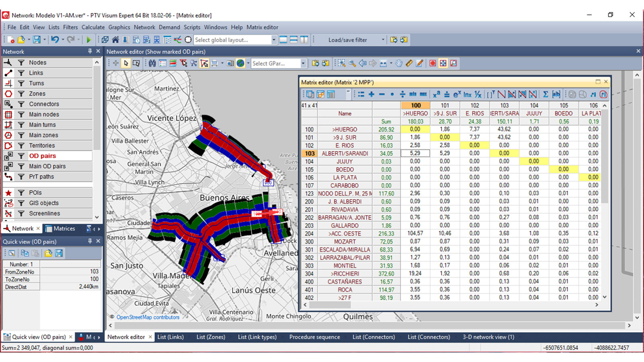Select the Zones hexagon icon
Screen dimensions: 644x362
click(8, 94)
